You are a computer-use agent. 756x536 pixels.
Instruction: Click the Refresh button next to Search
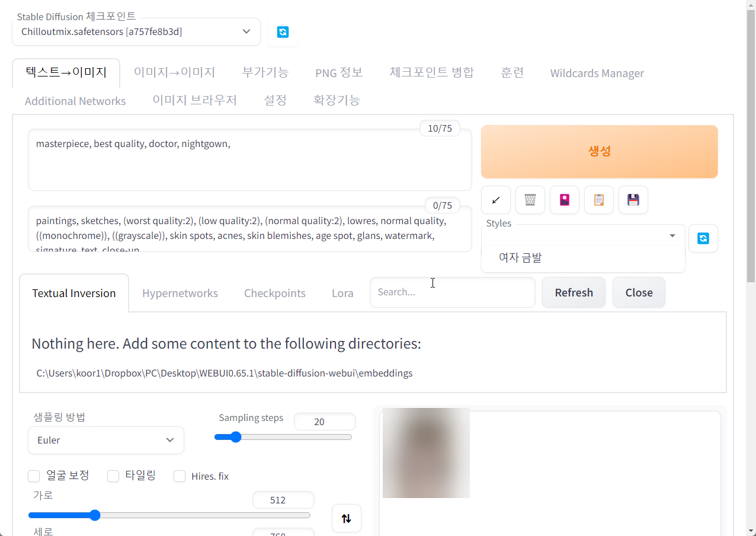573,292
